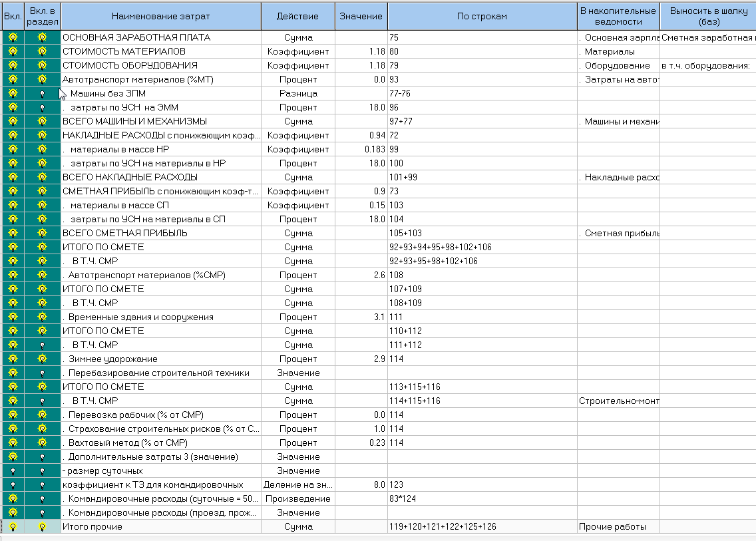This screenshot has width=756, height=541.
Task: Toggle 'Вкл. в раздел' bulb for Зимнее удорожание
Action: (43, 359)
